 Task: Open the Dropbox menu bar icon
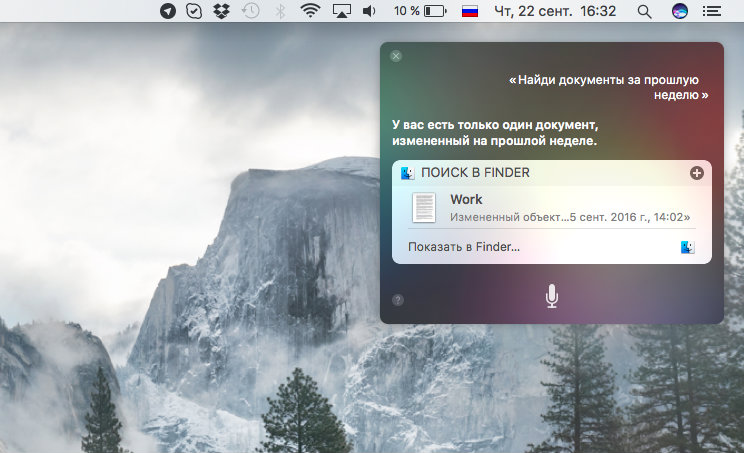(221, 11)
